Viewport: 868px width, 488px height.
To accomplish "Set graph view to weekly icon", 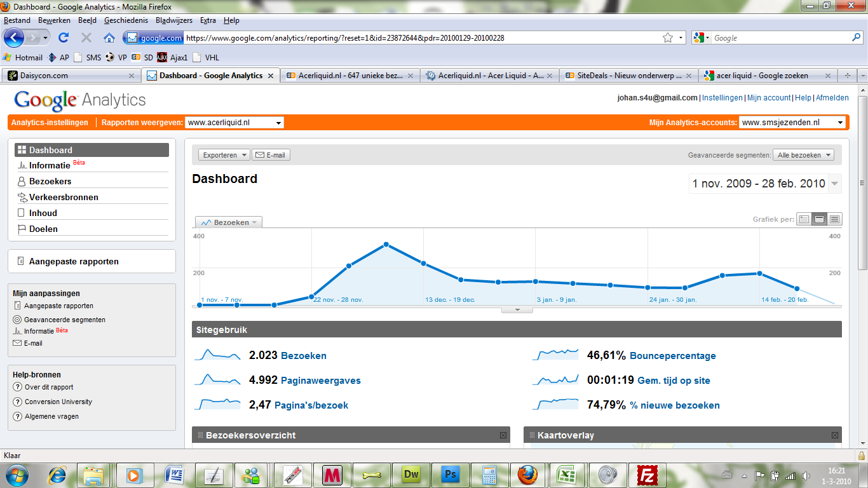I will coord(820,219).
